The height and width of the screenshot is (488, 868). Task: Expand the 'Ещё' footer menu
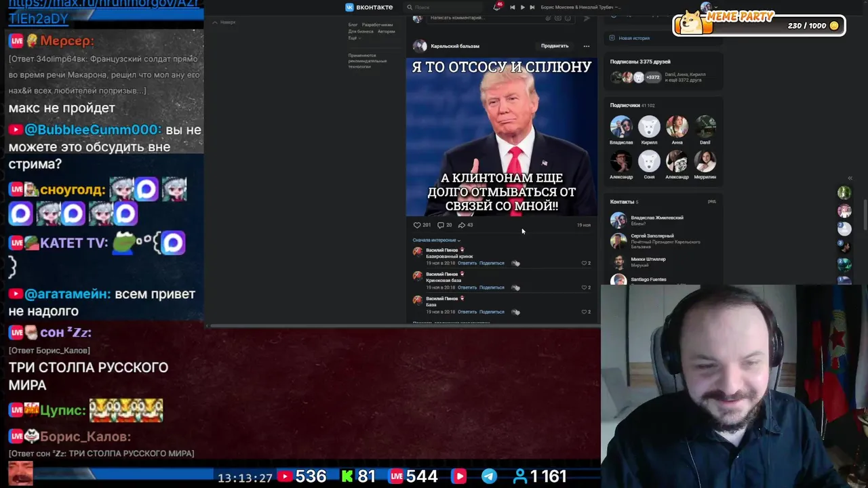353,38
